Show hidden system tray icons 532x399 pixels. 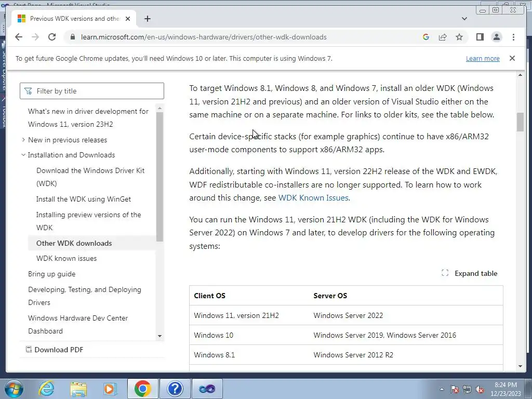tap(442, 389)
